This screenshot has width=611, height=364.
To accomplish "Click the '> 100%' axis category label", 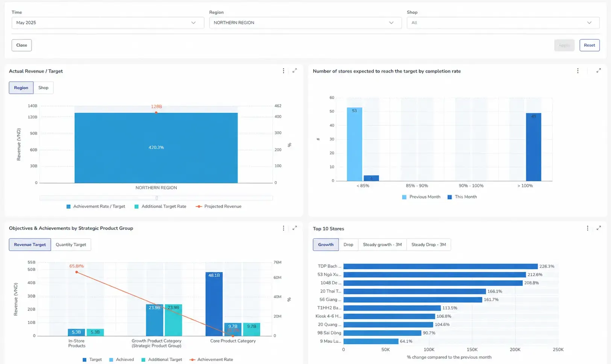I will (x=525, y=186).
